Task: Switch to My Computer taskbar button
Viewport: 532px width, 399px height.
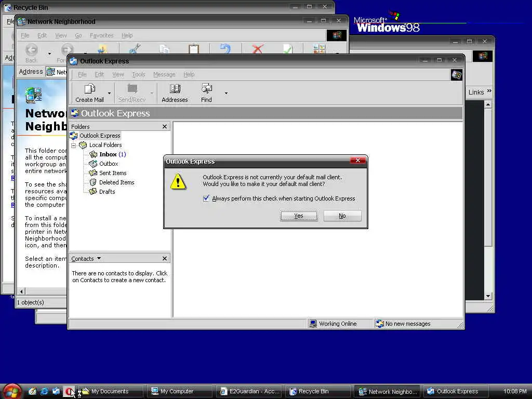Action: pos(180,392)
